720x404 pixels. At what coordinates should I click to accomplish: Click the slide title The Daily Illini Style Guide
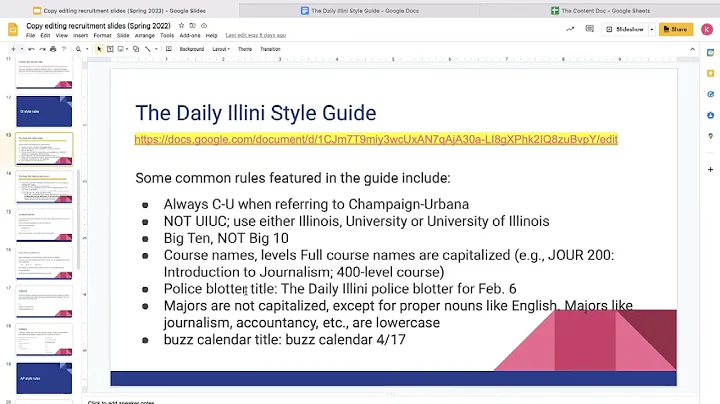pyautogui.click(x=256, y=113)
